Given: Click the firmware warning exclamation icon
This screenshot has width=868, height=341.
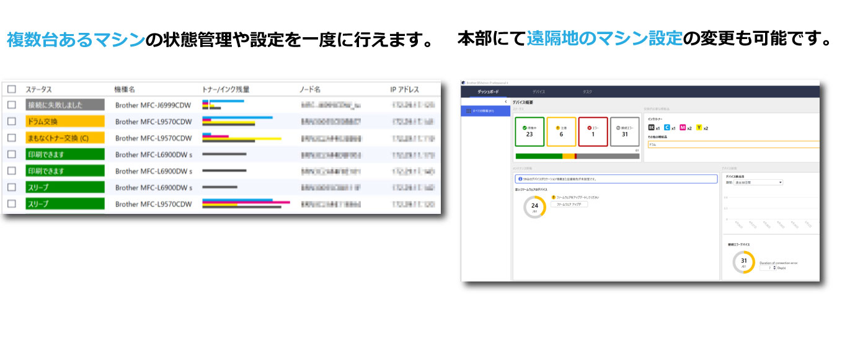Looking at the screenshot, I should (x=553, y=198).
